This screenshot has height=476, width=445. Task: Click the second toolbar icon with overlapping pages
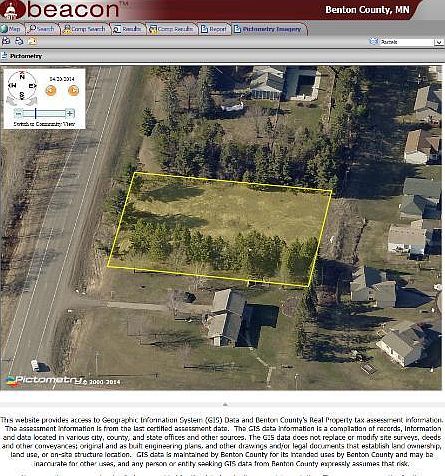19,42
